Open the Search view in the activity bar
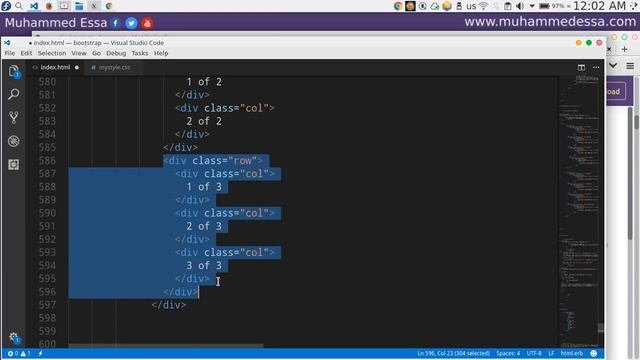This screenshot has height=360, width=640. click(x=13, y=94)
